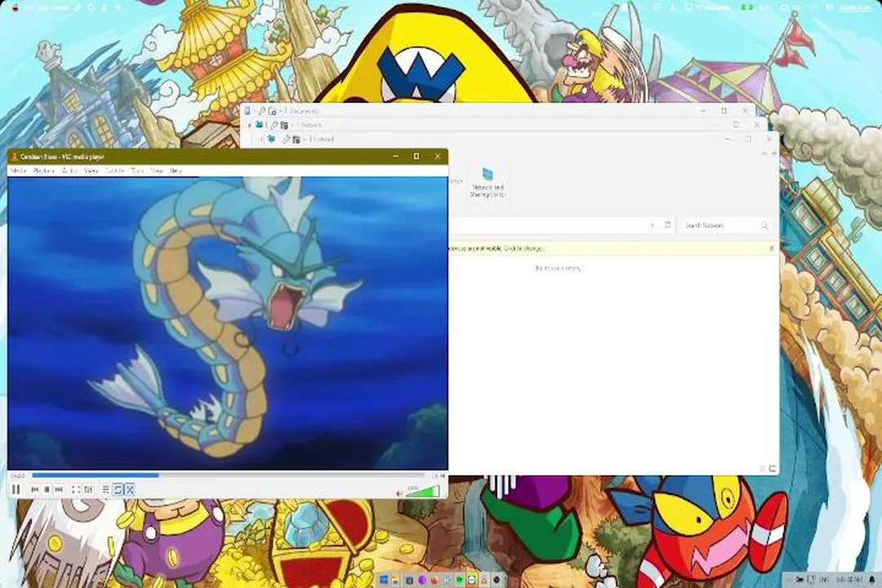Screen dimensions: 882x588
Task: Open the VLC Video menu
Action: coord(91,171)
